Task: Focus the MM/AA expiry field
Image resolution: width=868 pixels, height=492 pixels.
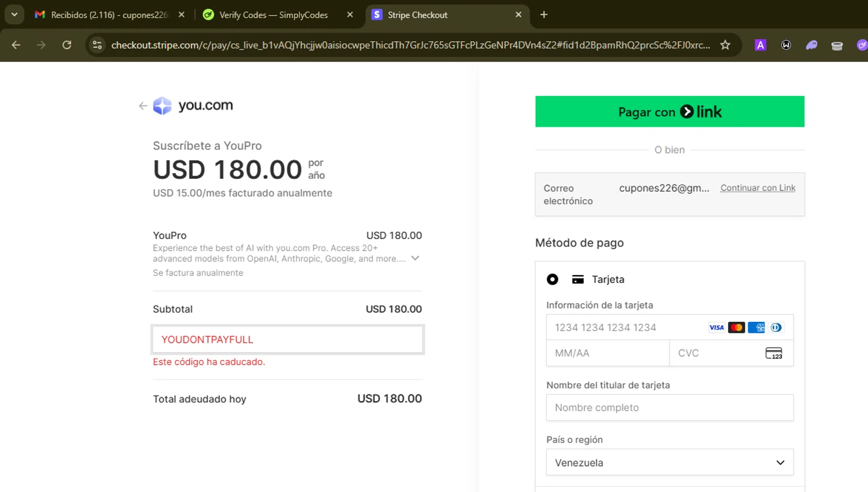Action: click(x=608, y=353)
